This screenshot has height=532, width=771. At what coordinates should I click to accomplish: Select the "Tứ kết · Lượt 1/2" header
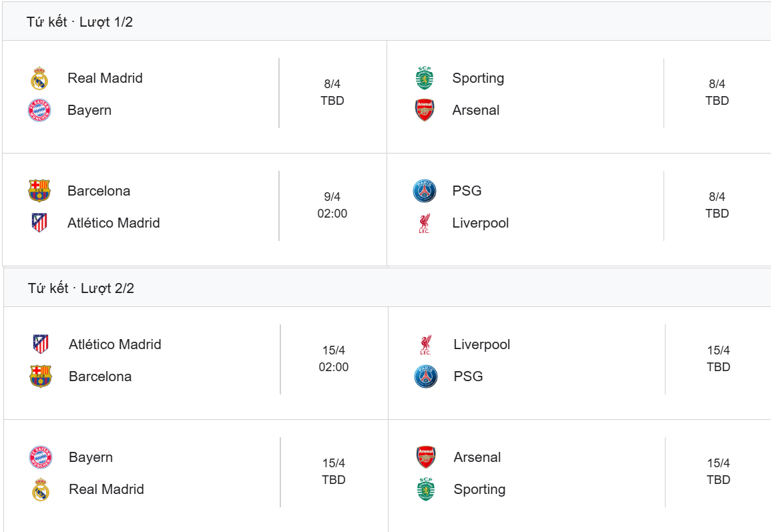pyautogui.click(x=79, y=22)
